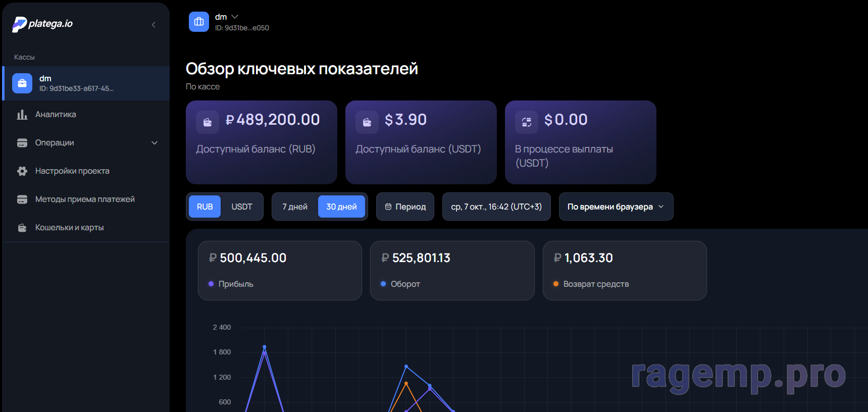The image size is (868, 412).
Task: Open the По времени браузера timezone dropdown
Action: [616, 207]
